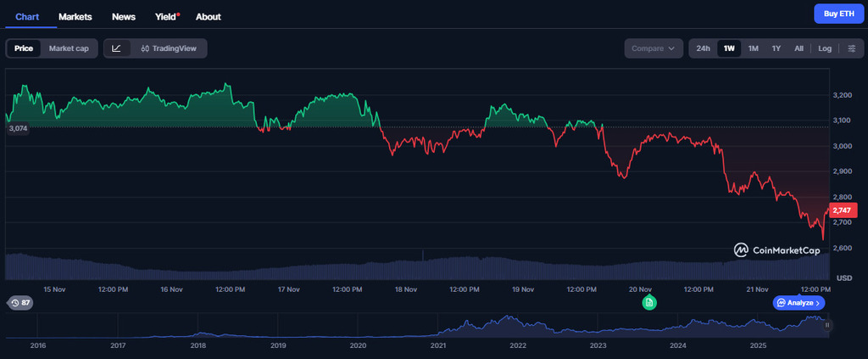The image size is (868, 359).
Task: Click the CoinMarketCap watermark logo
Action: coord(776,250)
